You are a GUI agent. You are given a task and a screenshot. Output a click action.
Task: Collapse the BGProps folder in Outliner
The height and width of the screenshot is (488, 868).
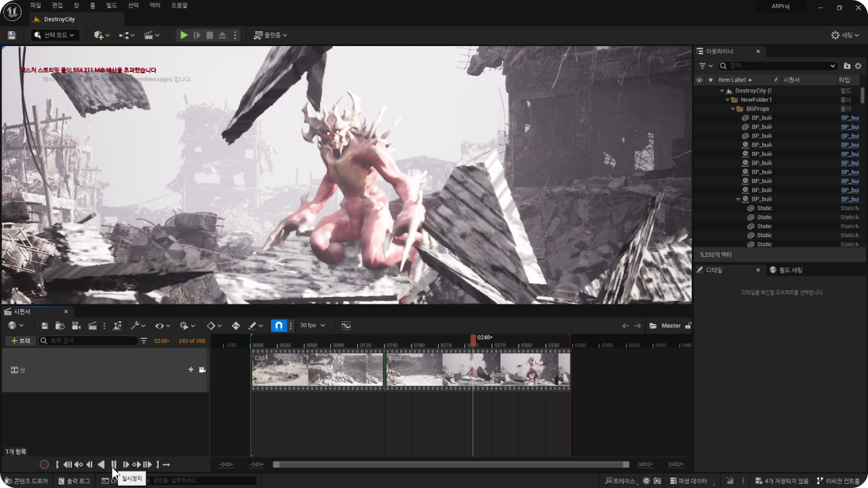point(732,108)
